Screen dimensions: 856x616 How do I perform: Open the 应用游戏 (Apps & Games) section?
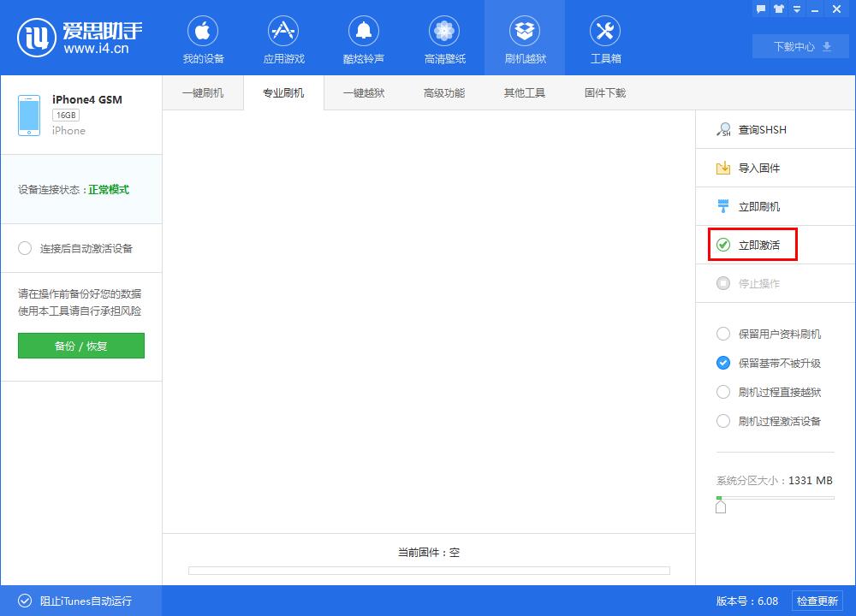click(283, 38)
